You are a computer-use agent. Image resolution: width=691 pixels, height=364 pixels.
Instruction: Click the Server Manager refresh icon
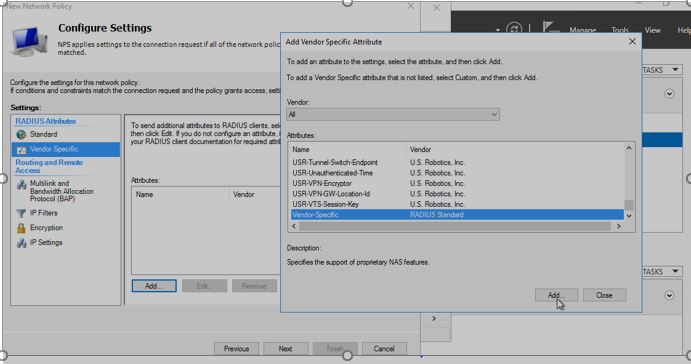tap(514, 29)
